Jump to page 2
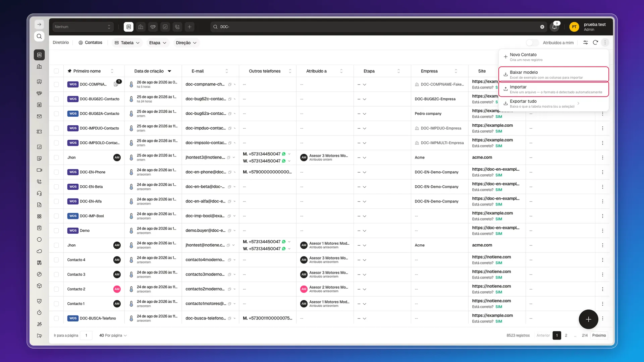This screenshot has width=644, height=362. click(x=566, y=335)
